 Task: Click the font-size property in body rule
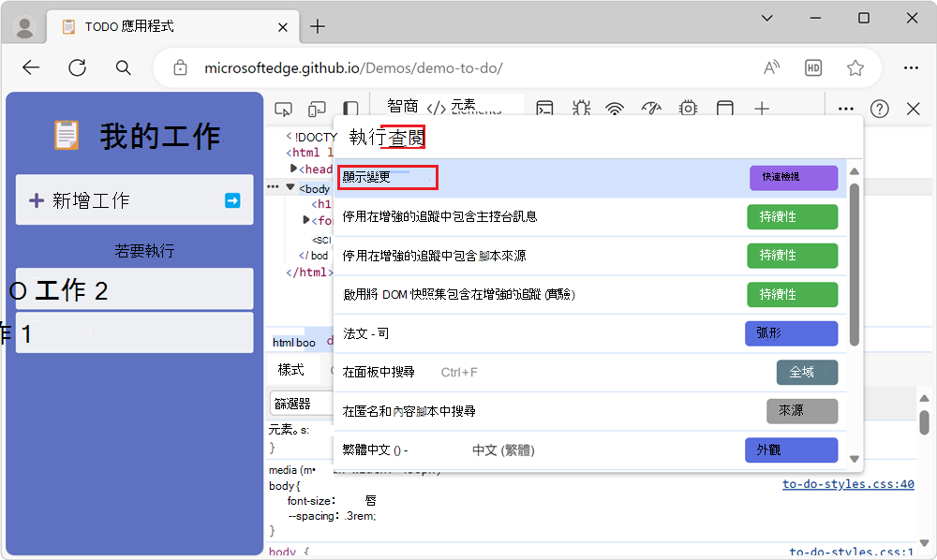310,500
